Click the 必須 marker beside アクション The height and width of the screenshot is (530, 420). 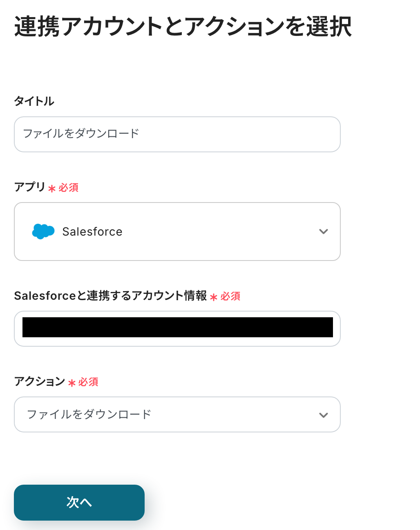click(88, 382)
